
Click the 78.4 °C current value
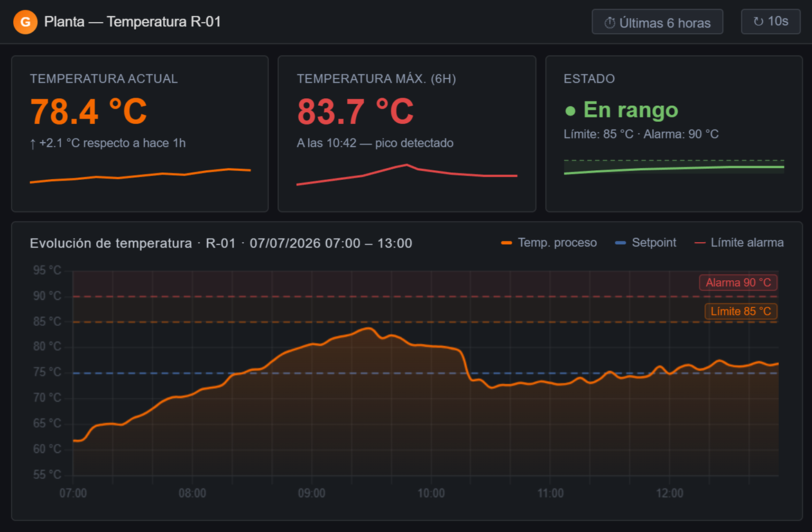[x=89, y=111]
